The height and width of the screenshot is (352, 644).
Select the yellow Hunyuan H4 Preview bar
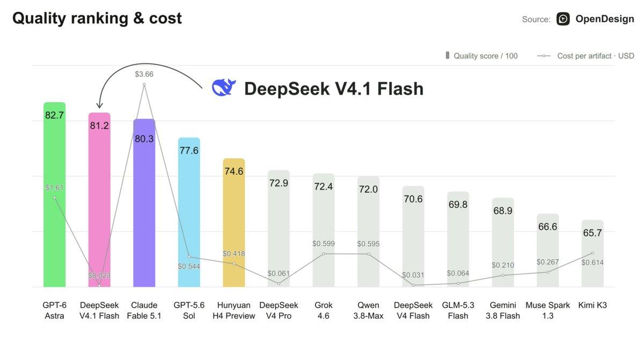tap(234, 223)
